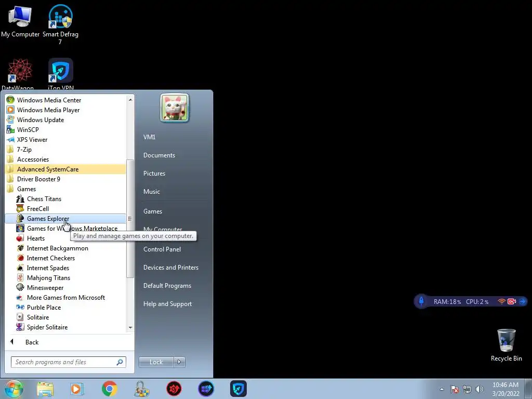Launch Windows Media Center

[65, 100]
